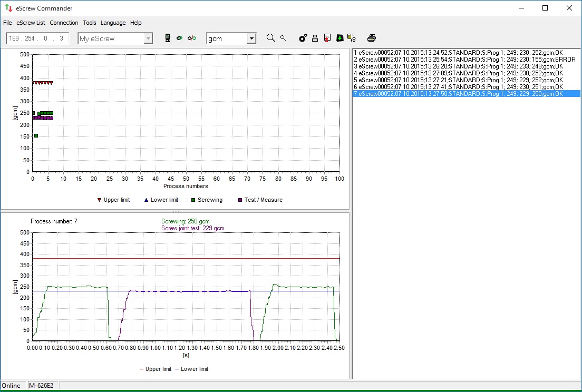Screen dimensions: 582x392
Task: Click the large magnifier zoom-in icon
Action: tap(271, 38)
